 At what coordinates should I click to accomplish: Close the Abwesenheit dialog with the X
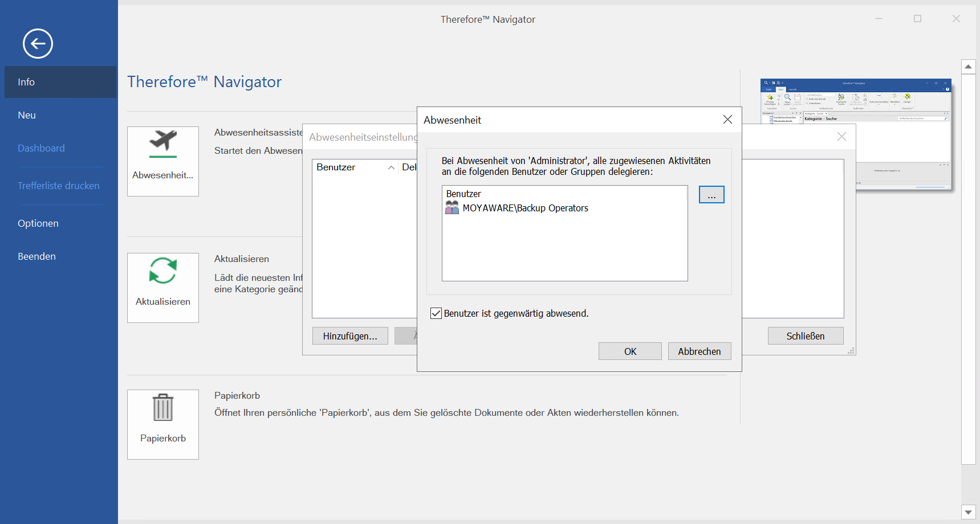[727, 120]
